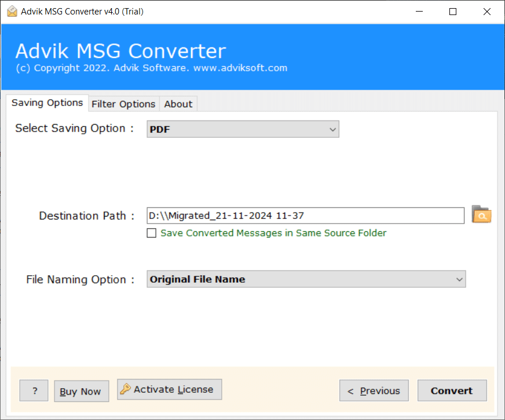Enable Save Converted Messages in Same Source Folder
The height and width of the screenshot is (420, 505).
[151, 233]
